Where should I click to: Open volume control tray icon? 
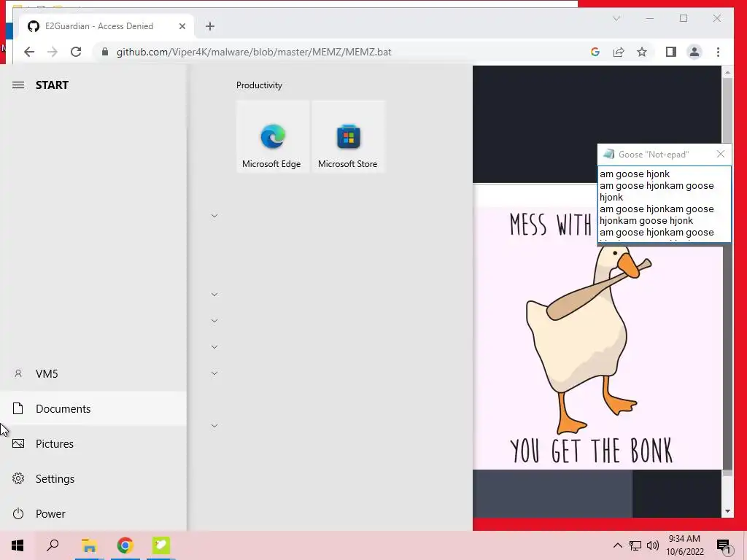point(653,545)
